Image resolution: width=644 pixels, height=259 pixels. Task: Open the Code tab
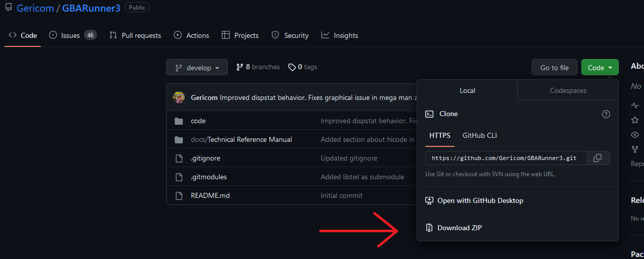23,35
